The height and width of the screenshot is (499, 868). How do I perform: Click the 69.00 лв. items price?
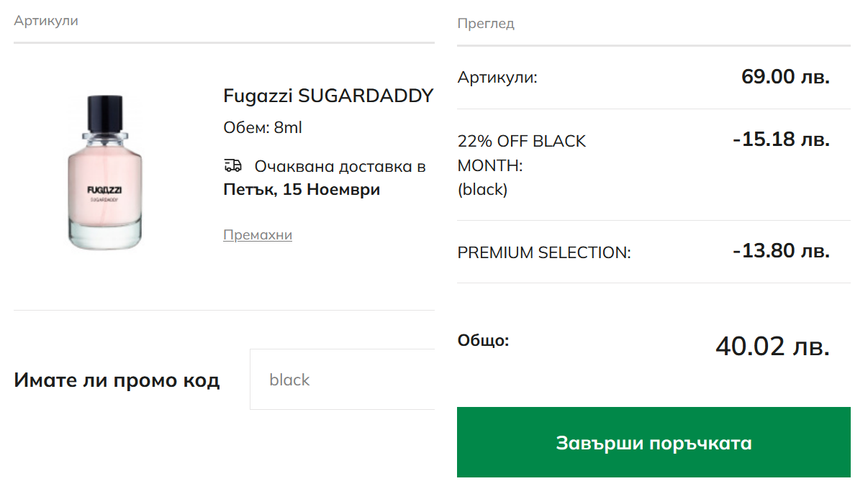pos(785,77)
